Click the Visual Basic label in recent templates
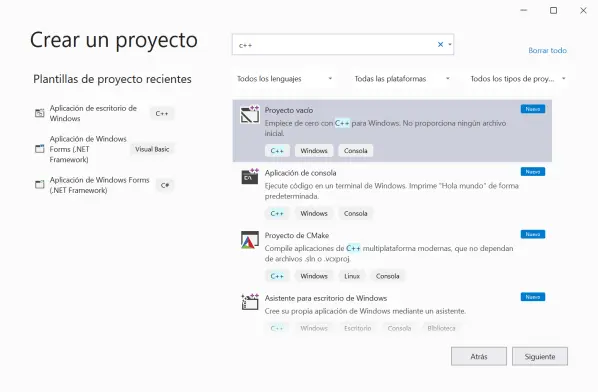The image size is (598, 392). (152, 149)
